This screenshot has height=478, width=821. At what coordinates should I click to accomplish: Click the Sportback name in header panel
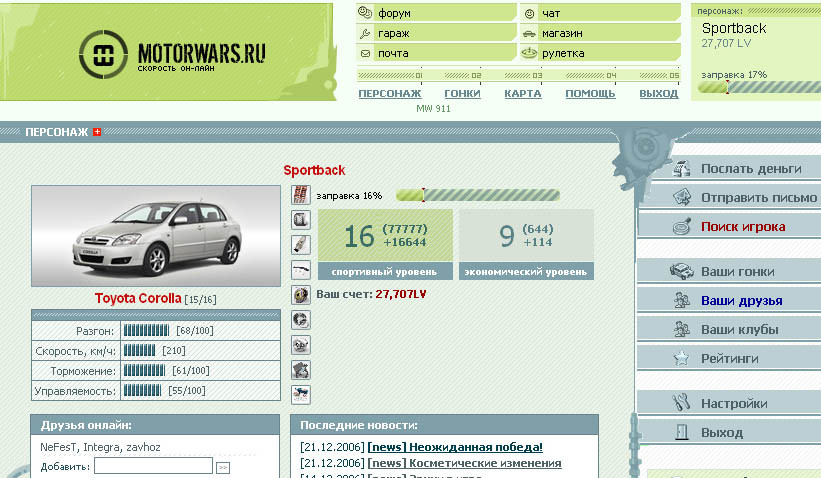[734, 28]
